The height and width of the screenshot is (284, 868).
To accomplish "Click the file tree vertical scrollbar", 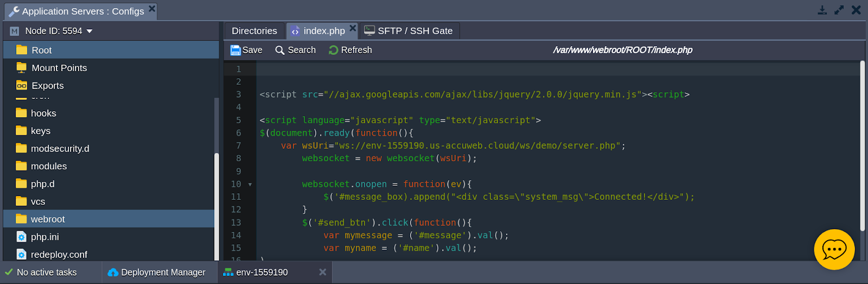I will click(x=216, y=206).
